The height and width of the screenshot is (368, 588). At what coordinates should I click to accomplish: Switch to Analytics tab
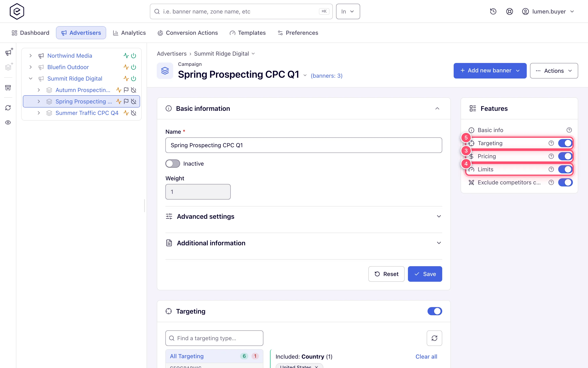[129, 33]
